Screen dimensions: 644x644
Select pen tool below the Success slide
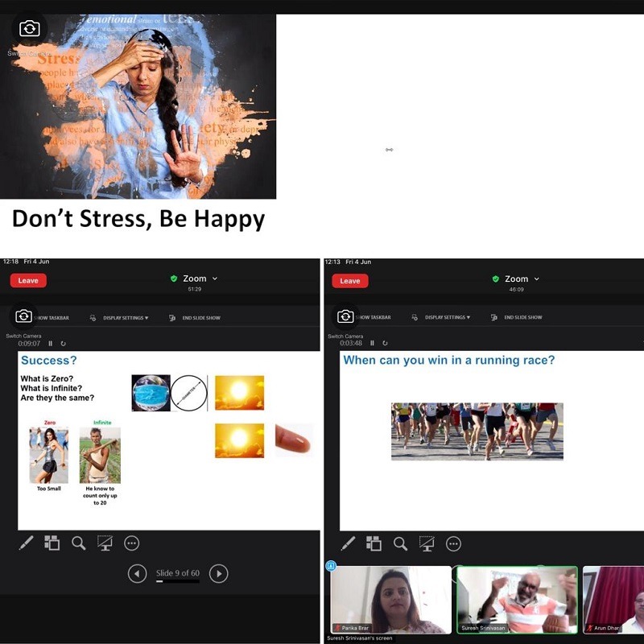pos(26,543)
